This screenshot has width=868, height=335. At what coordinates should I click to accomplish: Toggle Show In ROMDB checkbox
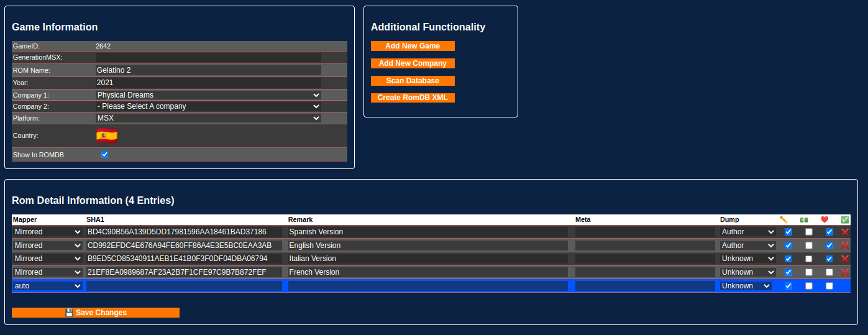104,154
